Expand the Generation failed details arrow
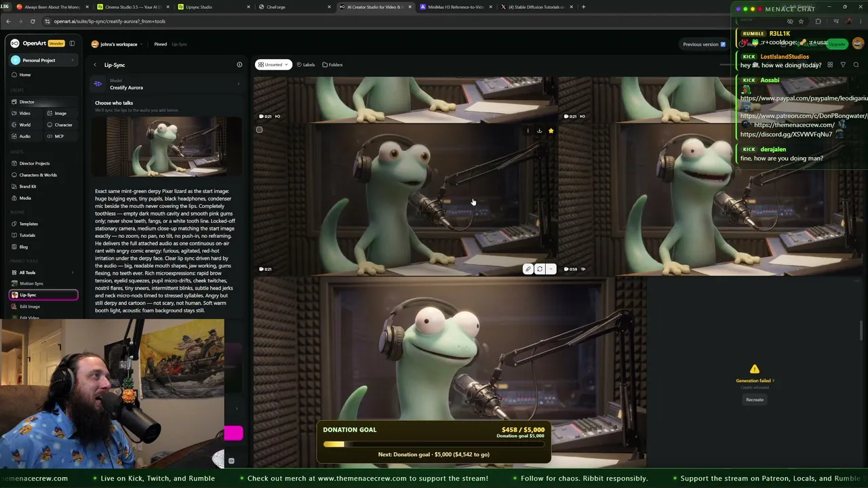 [773, 381]
